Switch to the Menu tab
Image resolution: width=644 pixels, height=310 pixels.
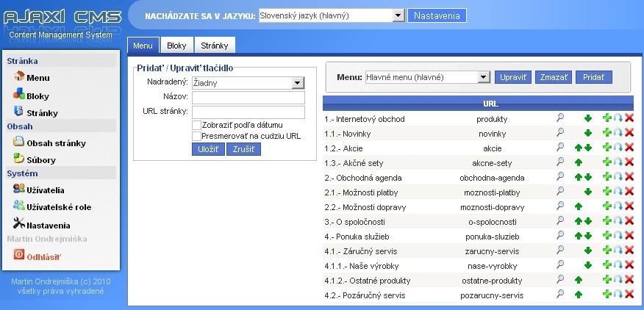click(143, 46)
